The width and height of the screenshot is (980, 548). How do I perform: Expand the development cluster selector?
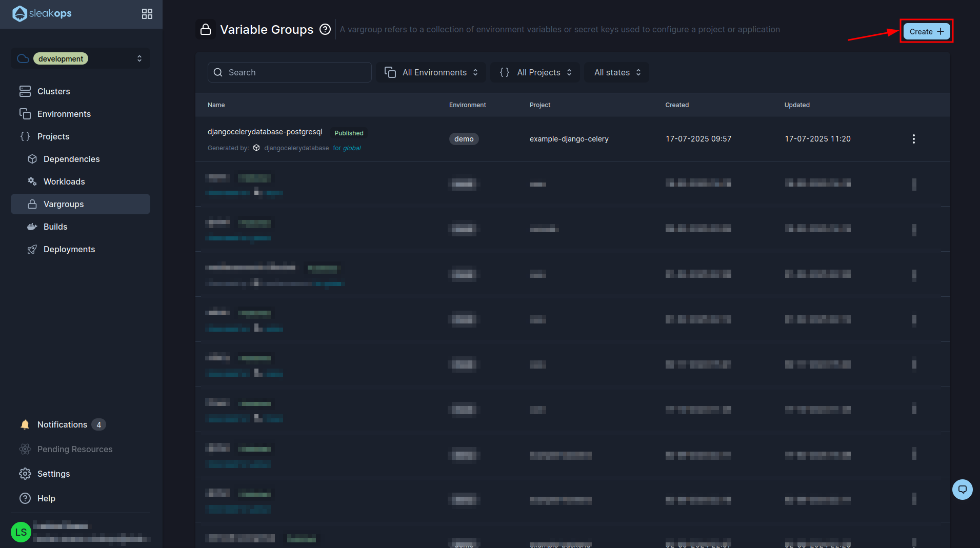(x=81, y=58)
